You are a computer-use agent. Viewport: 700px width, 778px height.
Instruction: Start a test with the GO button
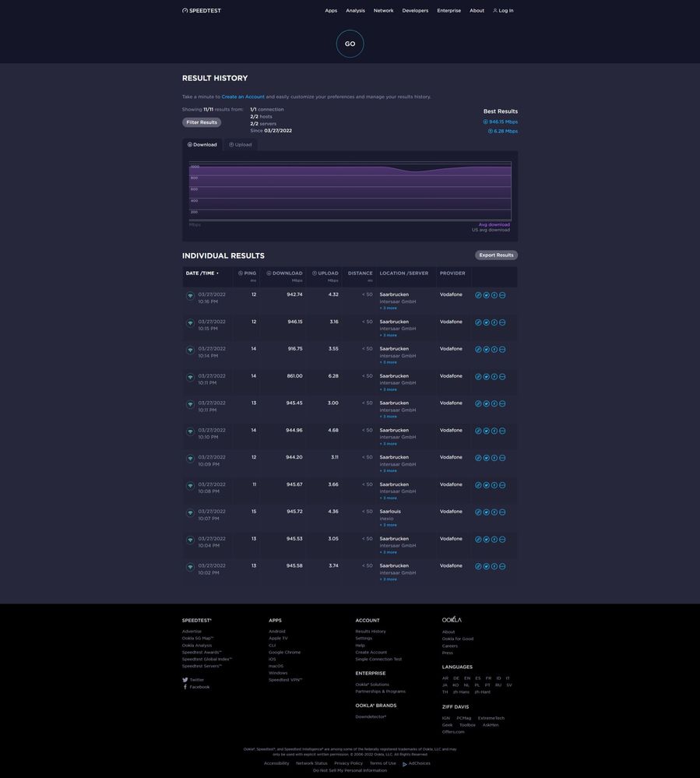[x=350, y=44]
